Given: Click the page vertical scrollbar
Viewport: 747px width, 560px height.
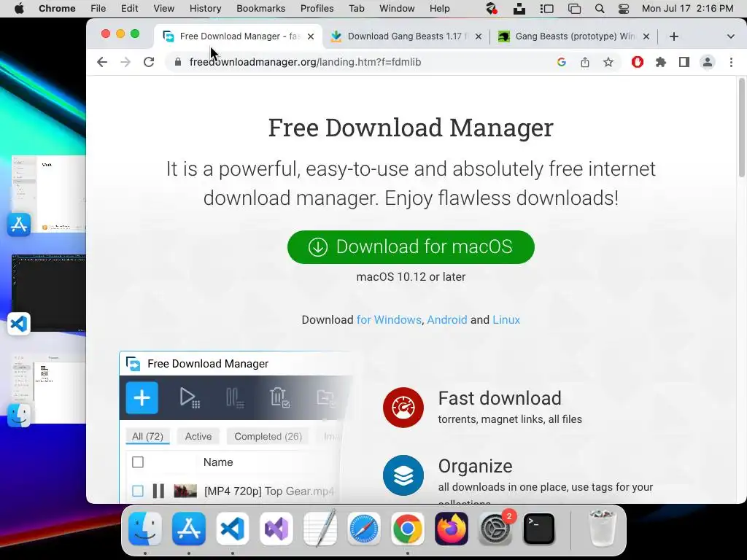Looking at the screenshot, I should click(x=741, y=128).
